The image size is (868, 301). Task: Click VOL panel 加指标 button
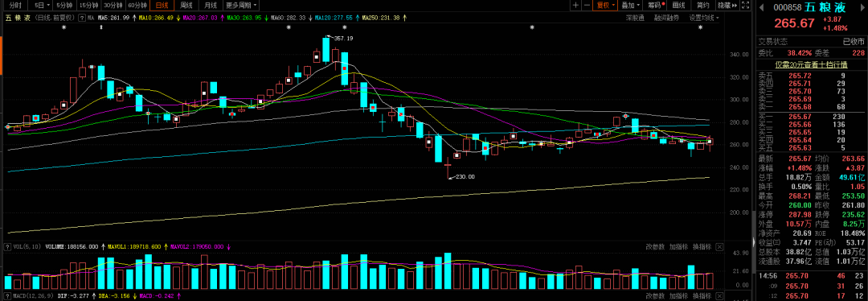(678, 247)
